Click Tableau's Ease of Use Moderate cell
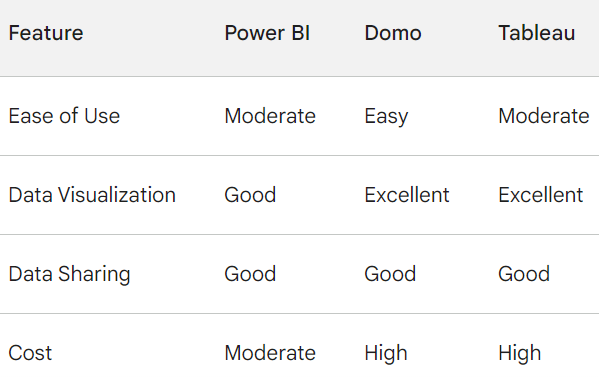 coord(544,116)
